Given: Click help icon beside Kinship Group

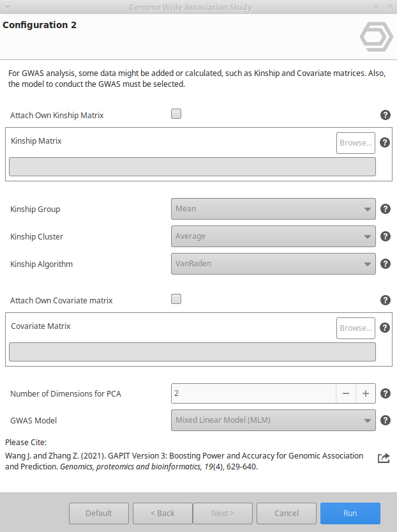Looking at the screenshot, I should point(385,209).
